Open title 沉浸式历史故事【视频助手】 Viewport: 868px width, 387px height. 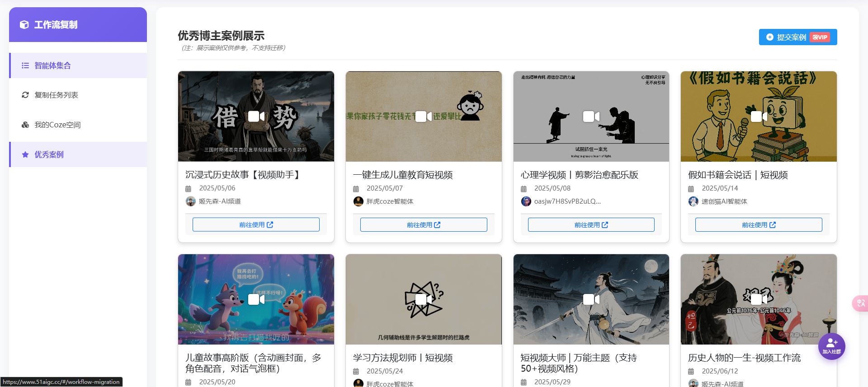pyautogui.click(x=244, y=175)
